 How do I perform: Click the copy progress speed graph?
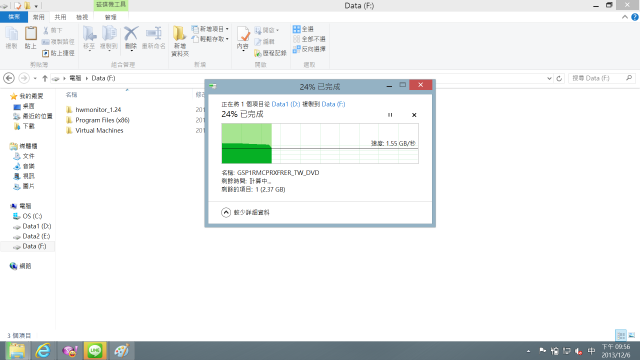(x=320, y=143)
